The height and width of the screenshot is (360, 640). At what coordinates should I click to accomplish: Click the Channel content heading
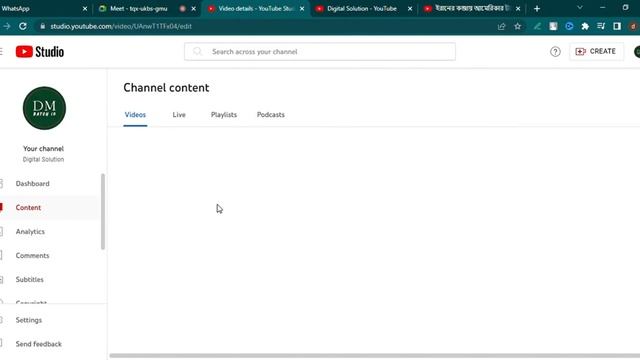(166, 88)
